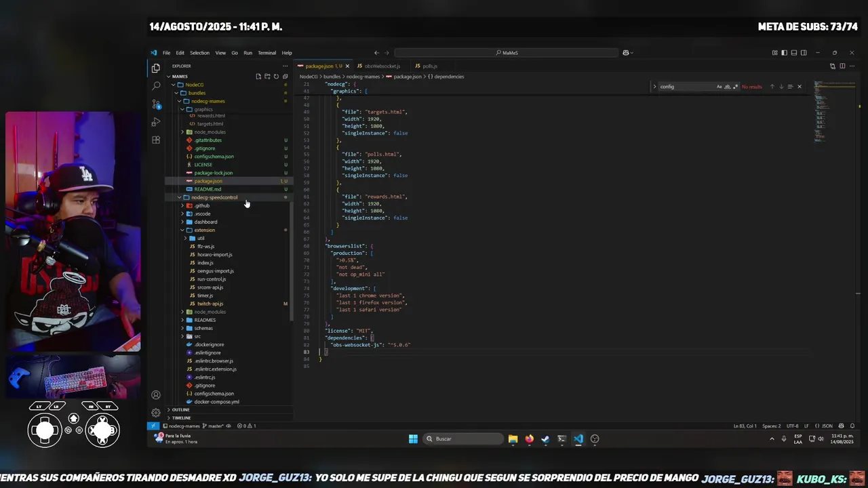
Task: Open twitch-api.js in the Explorer
Action: pos(210,304)
